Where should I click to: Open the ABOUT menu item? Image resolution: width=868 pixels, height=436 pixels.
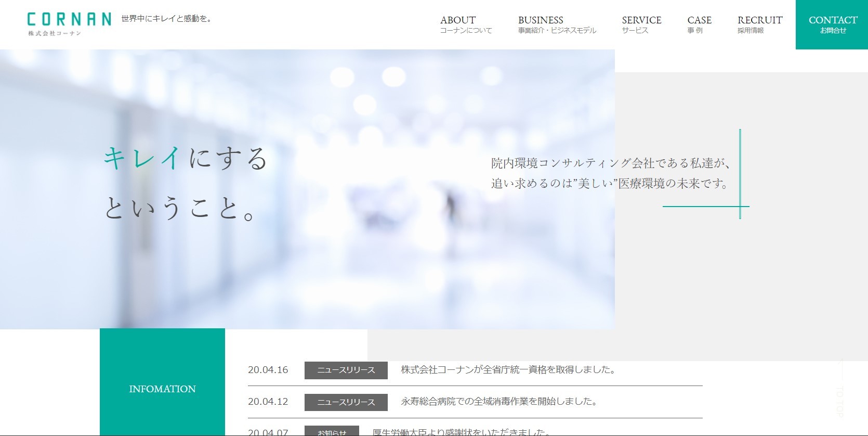[x=466, y=24]
